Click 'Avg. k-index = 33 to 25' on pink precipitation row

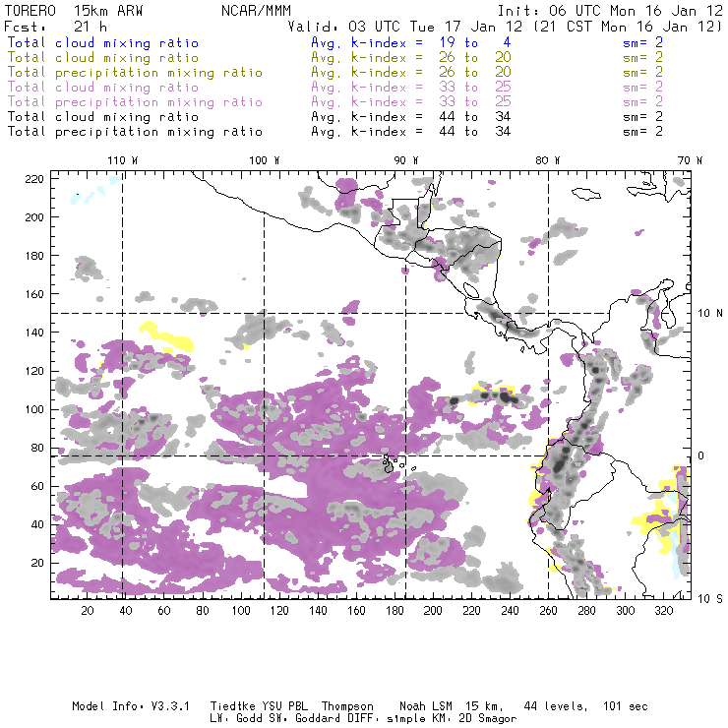point(411,102)
